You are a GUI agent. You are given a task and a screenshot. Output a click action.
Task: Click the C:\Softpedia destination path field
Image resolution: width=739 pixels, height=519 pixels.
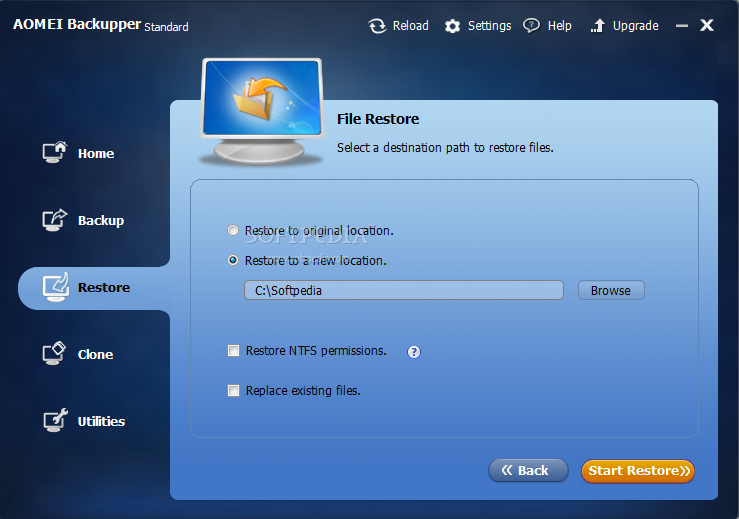pos(404,290)
